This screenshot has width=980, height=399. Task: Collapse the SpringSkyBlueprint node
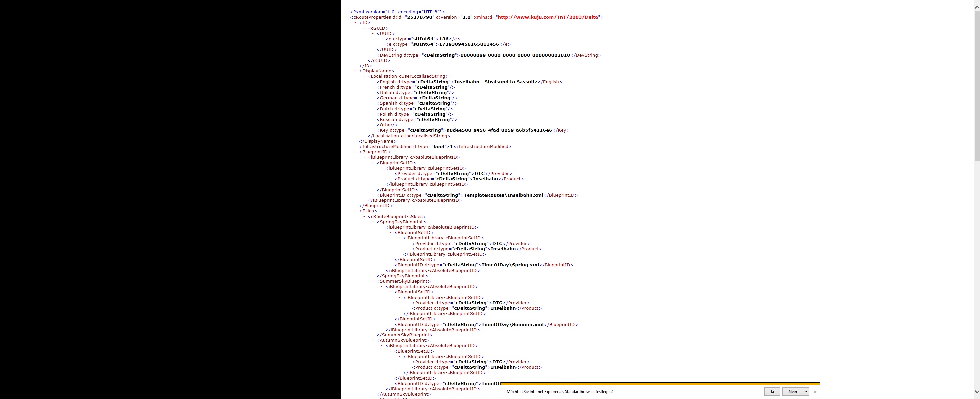(x=373, y=222)
